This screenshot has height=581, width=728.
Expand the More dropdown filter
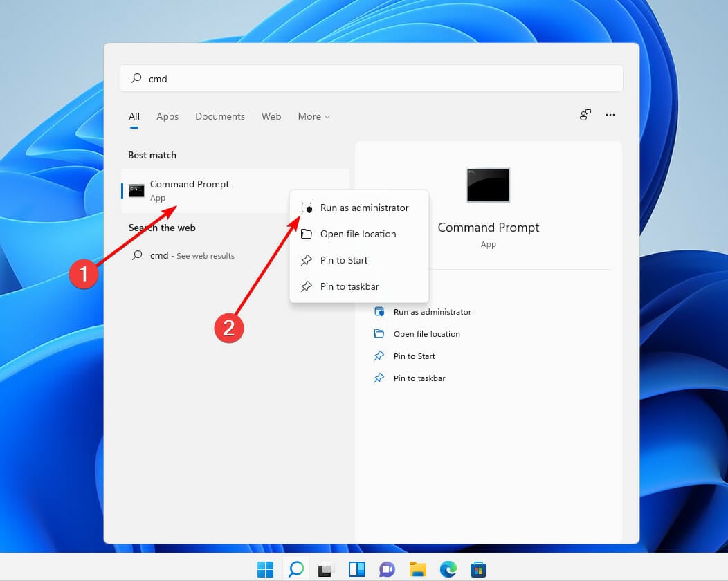pyautogui.click(x=314, y=116)
